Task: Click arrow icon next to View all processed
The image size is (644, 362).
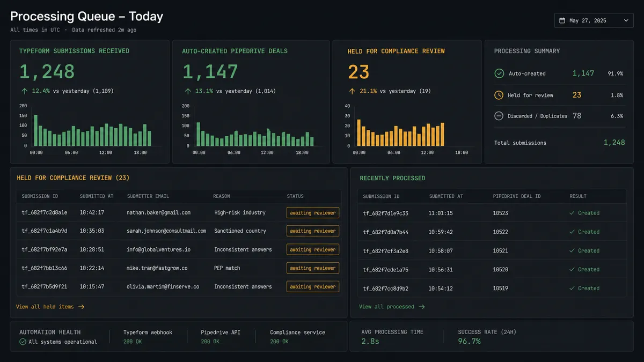Action: tap(421, 307)
